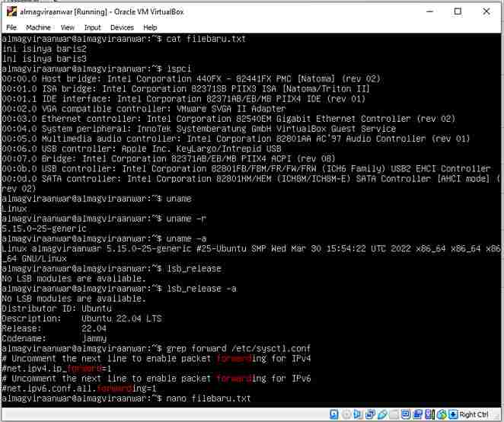The image size is (504, 422).
Task: Click the recording status icon
Action: (x=417, y=414)
